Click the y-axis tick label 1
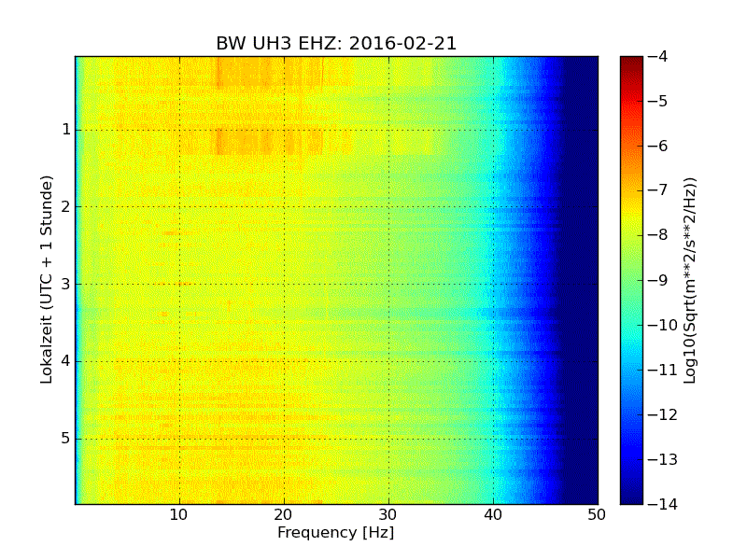Viewport: 747px width, 560px height. (66, 130)
